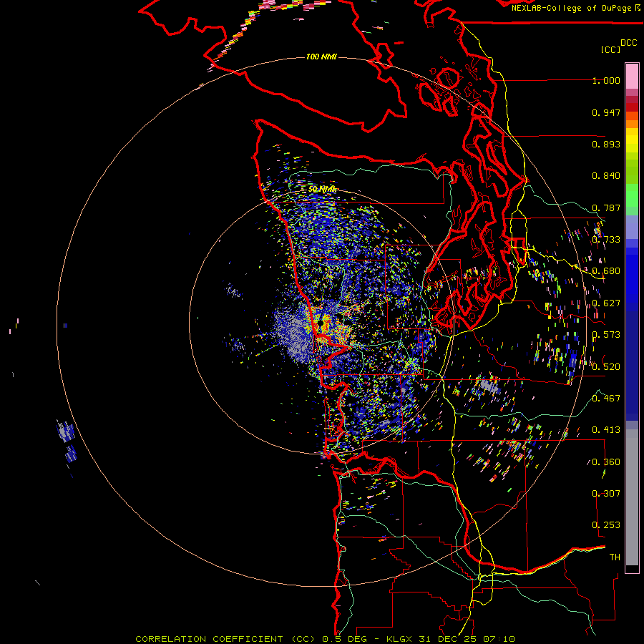Select the 0.787 scale value
Viewport: 644px width, 644px height.
click(x=606, y=208)
